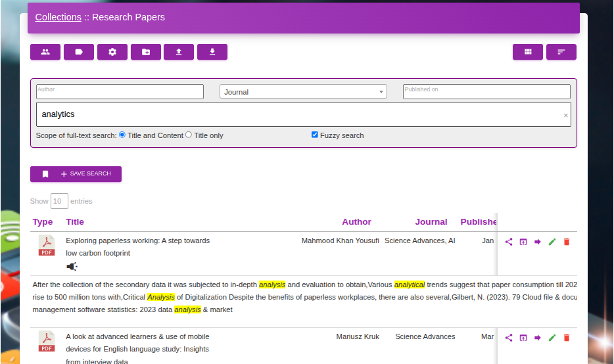The height and width of the screenshot is (364, 614).
Task: Click PDF icon of Exploring paperless working
Action: 47,246
